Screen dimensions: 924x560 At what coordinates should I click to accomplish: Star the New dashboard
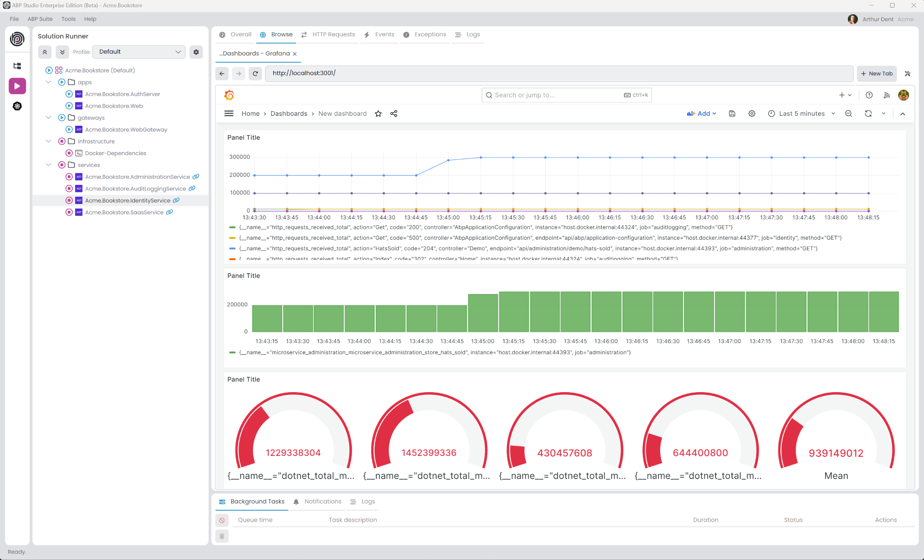coord(378,114)
